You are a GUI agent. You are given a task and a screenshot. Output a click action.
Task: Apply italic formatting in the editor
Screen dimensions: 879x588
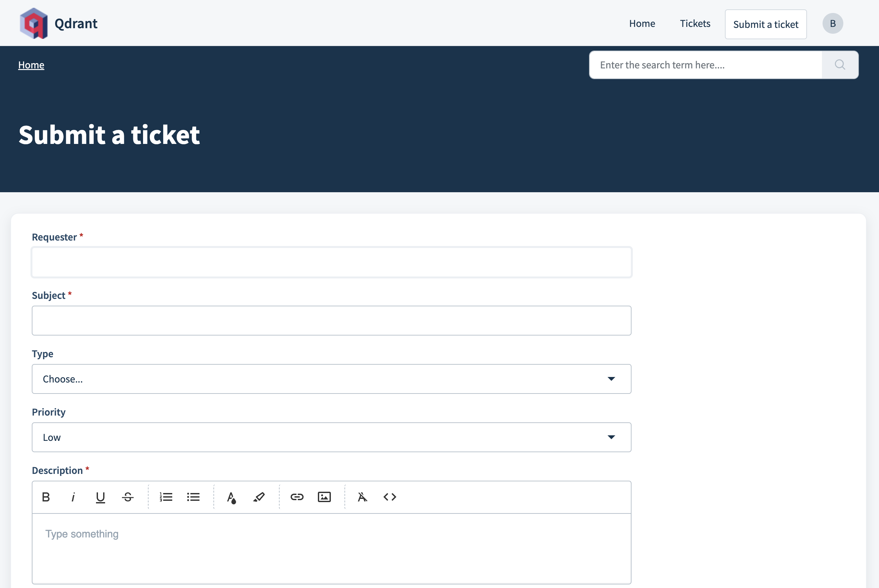click(73, 497)
